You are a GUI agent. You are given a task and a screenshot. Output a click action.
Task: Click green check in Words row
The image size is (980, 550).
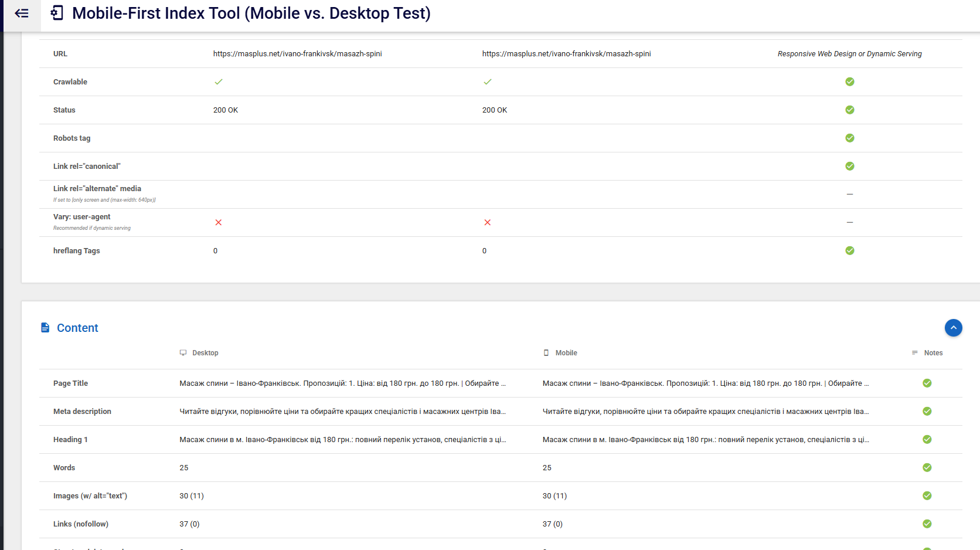click(x=927, y=467)
